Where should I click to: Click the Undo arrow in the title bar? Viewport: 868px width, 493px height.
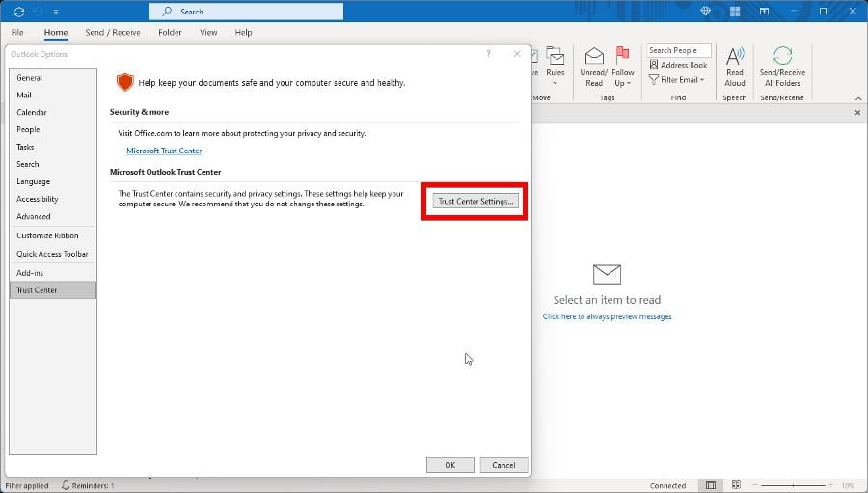39,11
